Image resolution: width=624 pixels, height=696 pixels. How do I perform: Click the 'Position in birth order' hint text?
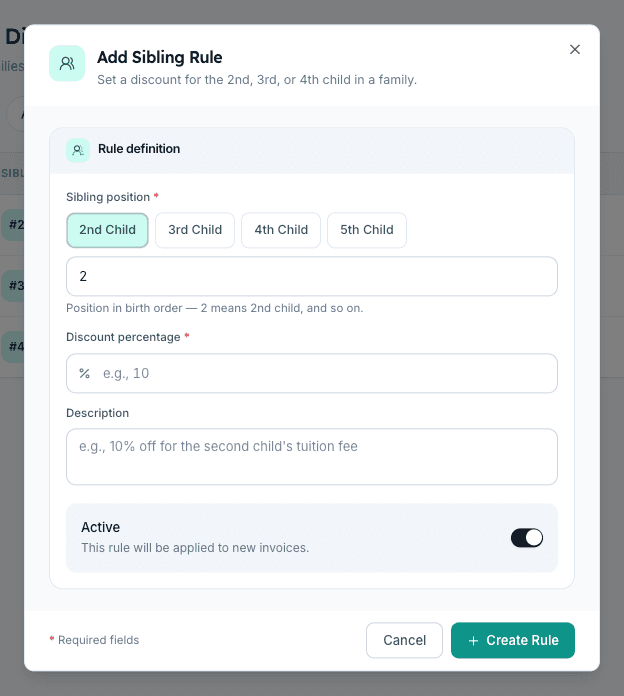214,308
